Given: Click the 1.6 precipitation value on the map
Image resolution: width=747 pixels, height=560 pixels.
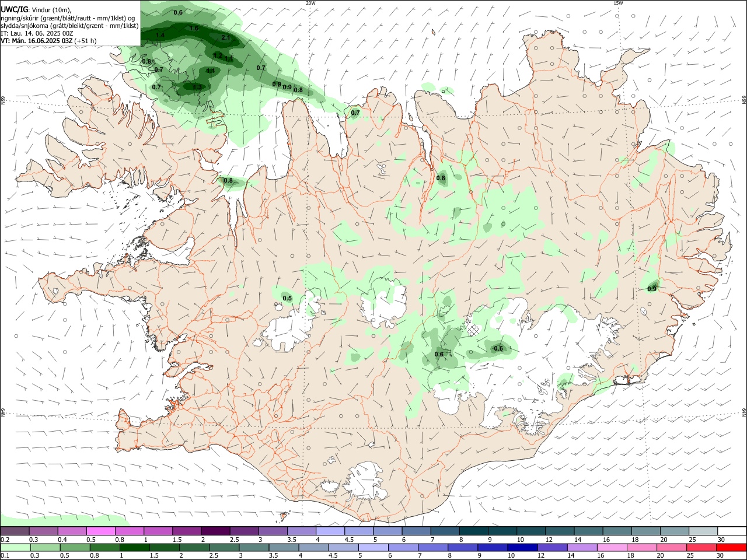Looking at the screenshot, I should (x=194, y=28).
